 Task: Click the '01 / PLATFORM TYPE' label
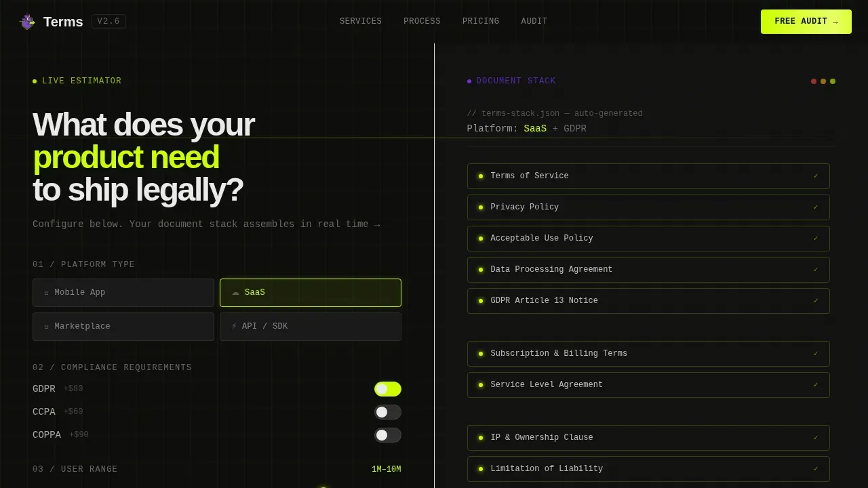(83, 265)
